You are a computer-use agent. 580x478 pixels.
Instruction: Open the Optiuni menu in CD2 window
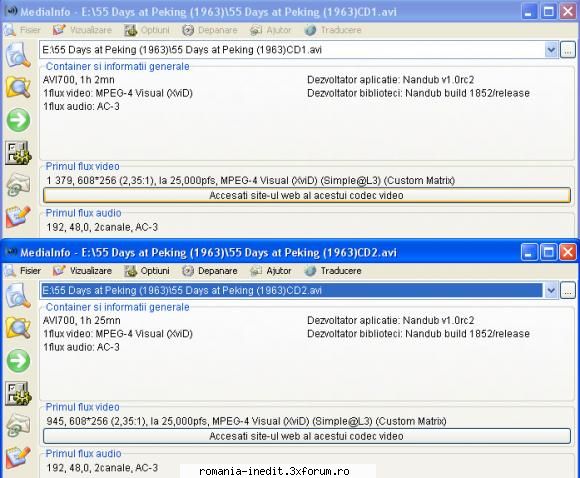pos(147,271)
